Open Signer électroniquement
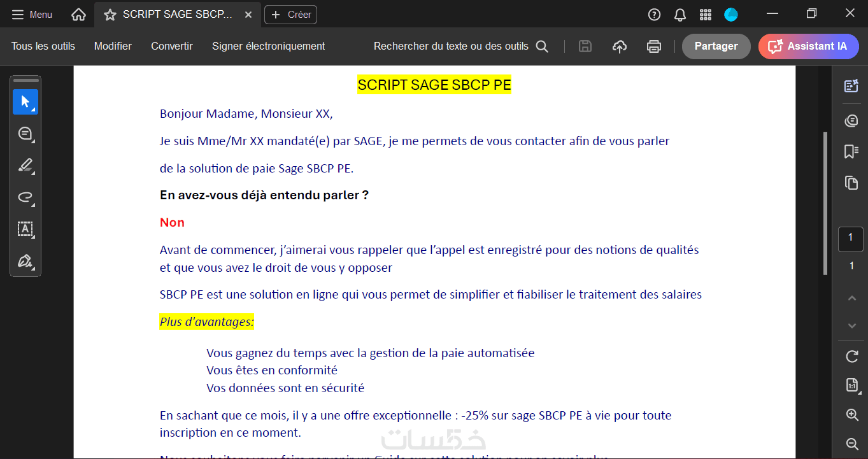 click(269, 46)
